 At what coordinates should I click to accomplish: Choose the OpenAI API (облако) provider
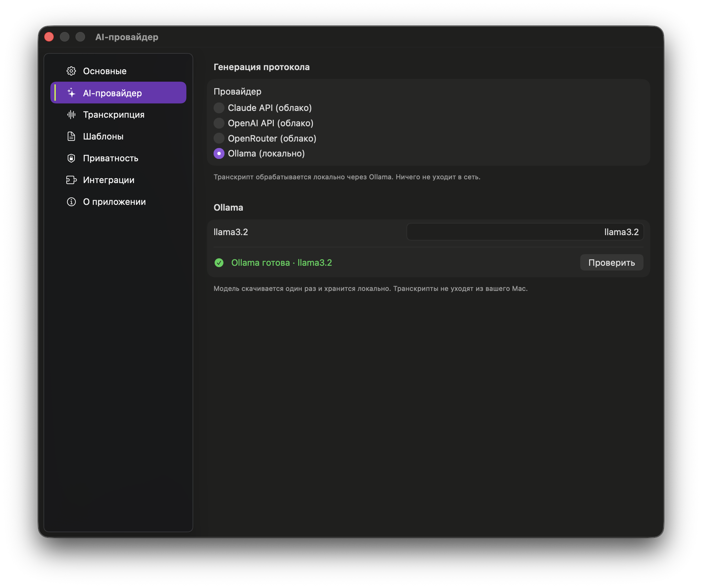pyautogui.click(x=219, y=123)
